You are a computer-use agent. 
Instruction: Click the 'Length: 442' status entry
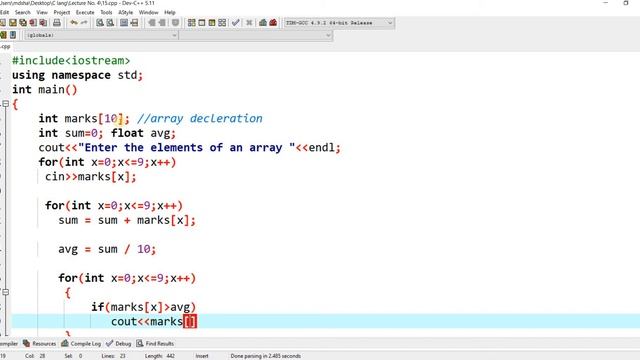[160, 356]
